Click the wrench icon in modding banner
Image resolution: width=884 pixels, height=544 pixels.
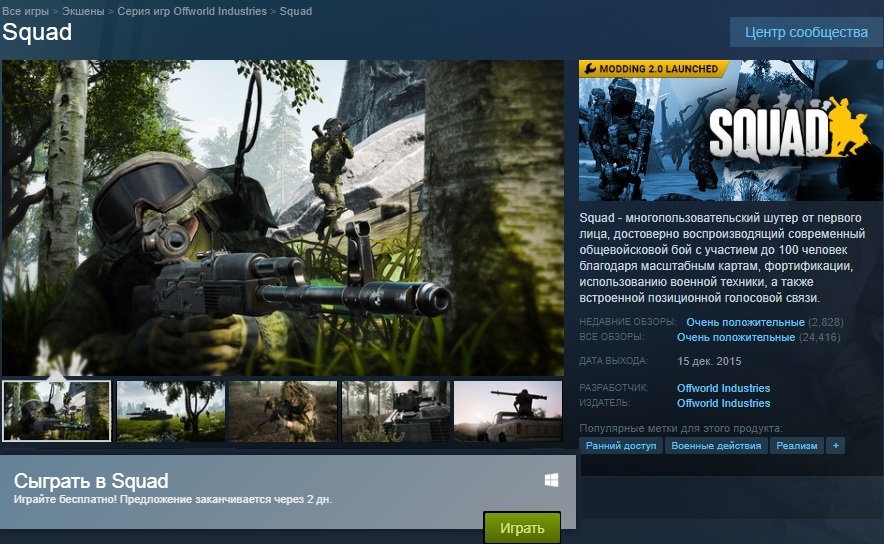tap(590, 69)
